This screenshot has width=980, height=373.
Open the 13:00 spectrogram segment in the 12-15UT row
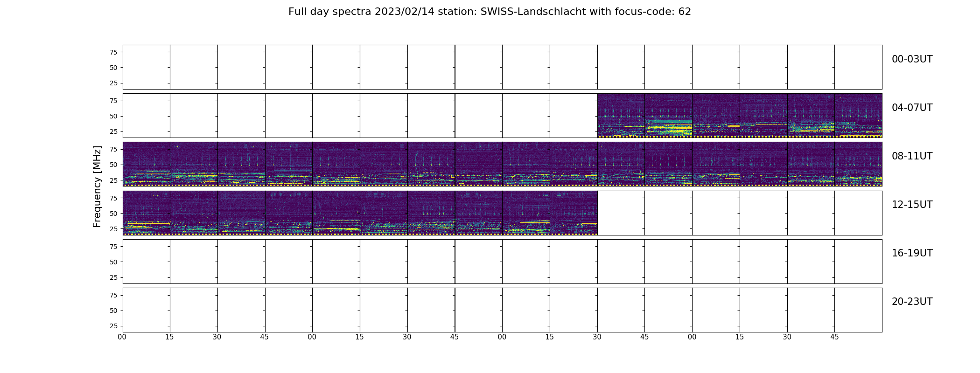tap(336, 212)
